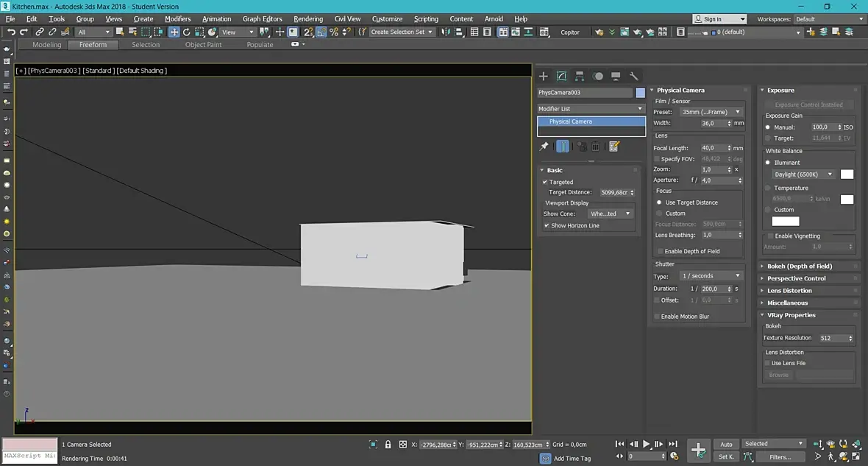Click Configure Modifier Sets icon

[614, 146]
